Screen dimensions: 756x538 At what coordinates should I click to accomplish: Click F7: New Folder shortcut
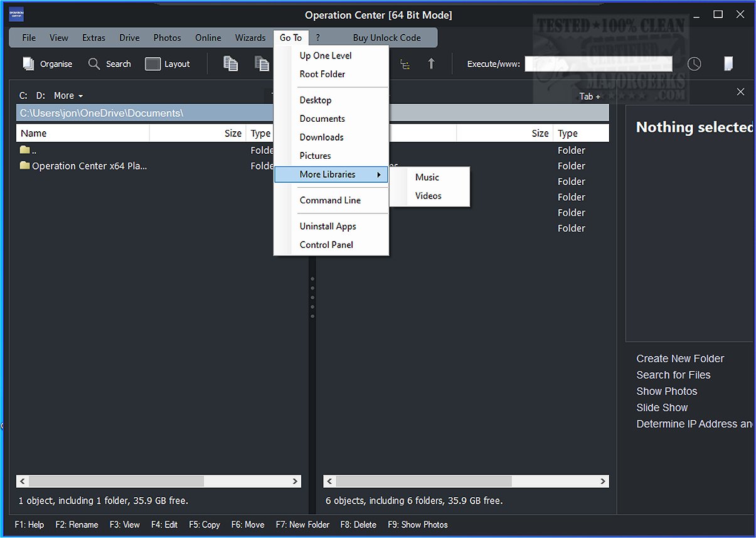302,525
